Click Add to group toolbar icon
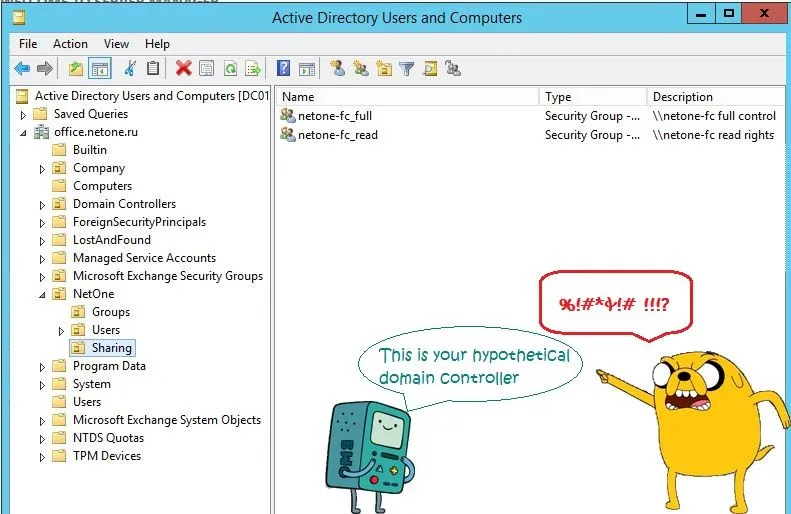Screen dimensions: 791x514 pyautogui.click(x=453, y=68)
